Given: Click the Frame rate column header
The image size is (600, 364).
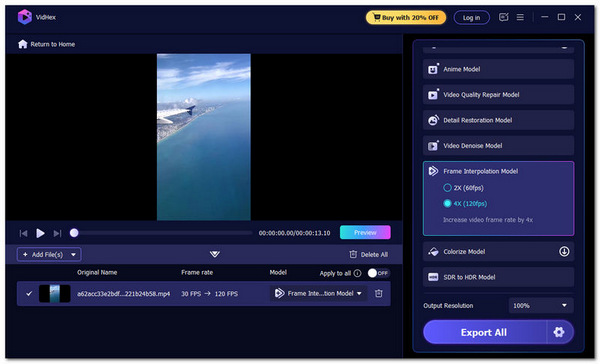Looking at the screenshot, I should tap(197, 273).
